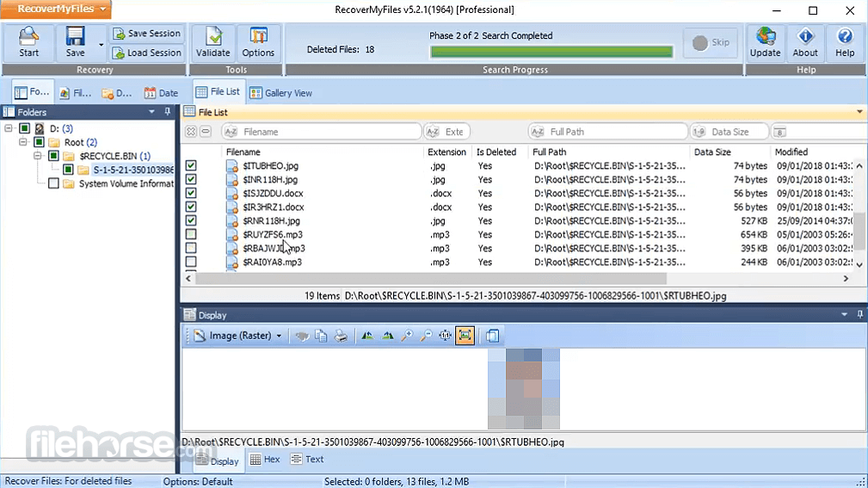Pin the Folders panel
This screenshot has height=488, width=868.
click(x=167, y=112)
